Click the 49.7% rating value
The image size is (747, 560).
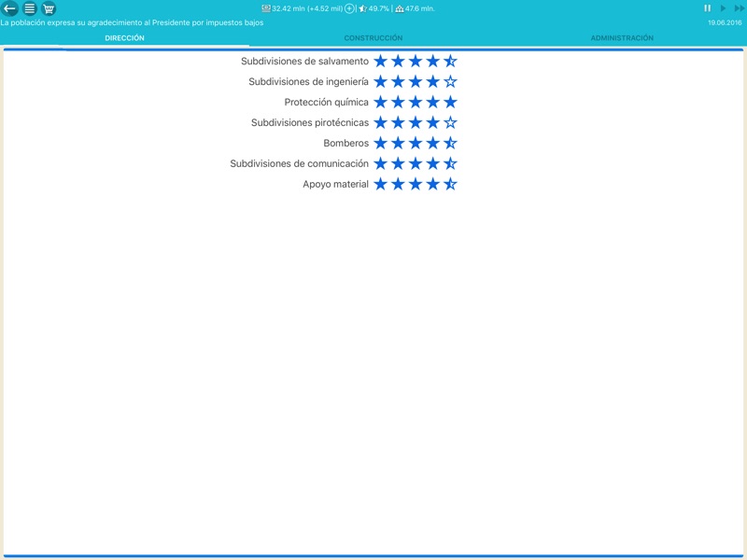379,8
